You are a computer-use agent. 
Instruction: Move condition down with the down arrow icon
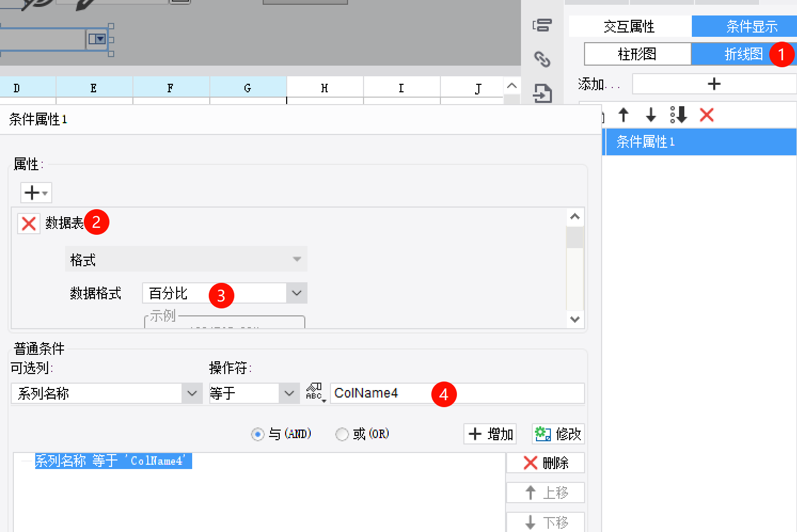click(x=650, y=115)
